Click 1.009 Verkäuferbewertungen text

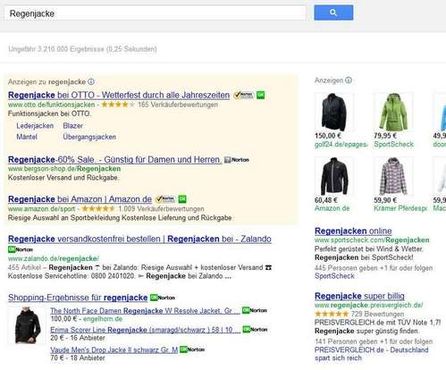(x=161, y=209)
